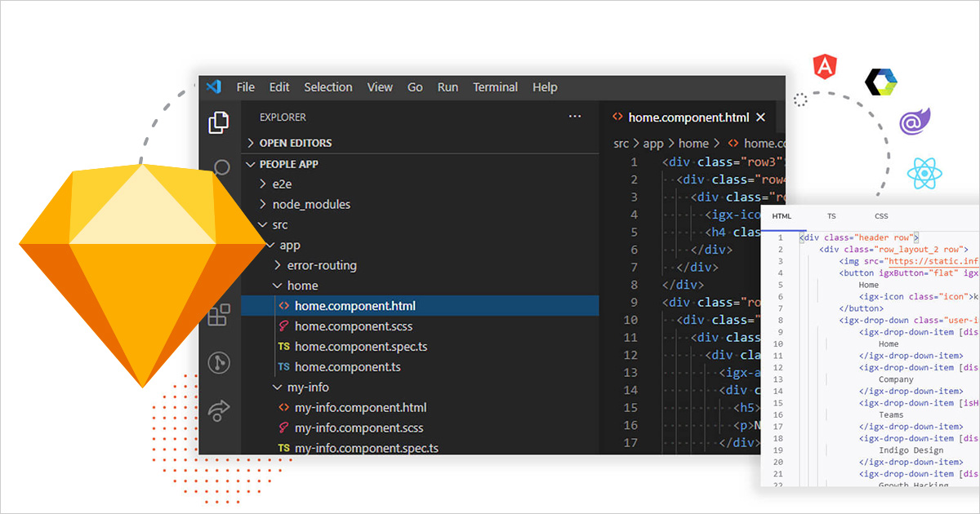
Task: Click line number 17 in editor gutter
Action: [630, 443]
